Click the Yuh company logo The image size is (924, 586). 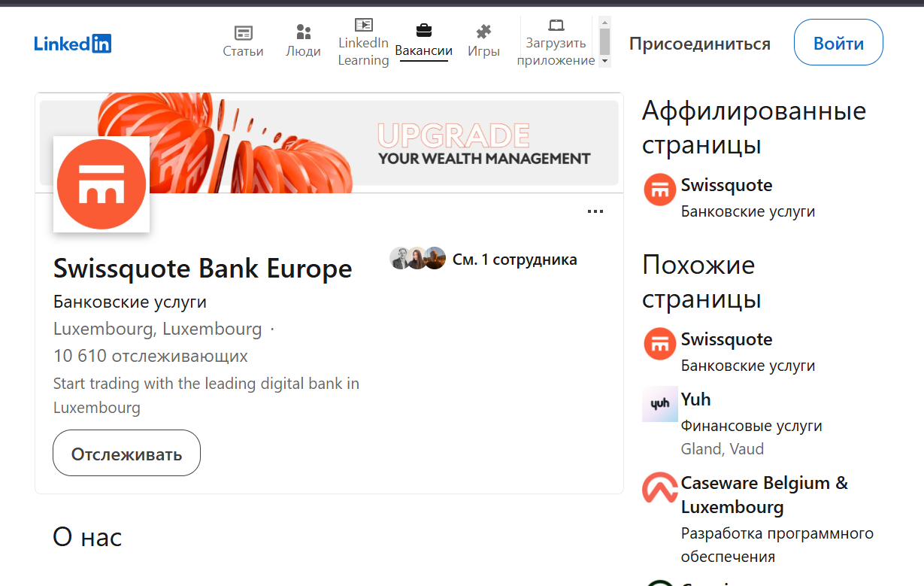click(659, 404)
